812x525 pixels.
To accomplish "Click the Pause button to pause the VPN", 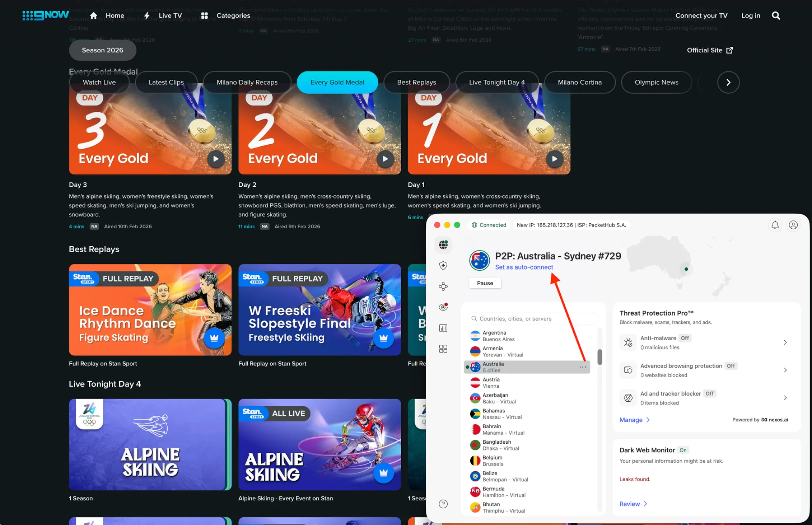I will [485, 283].
